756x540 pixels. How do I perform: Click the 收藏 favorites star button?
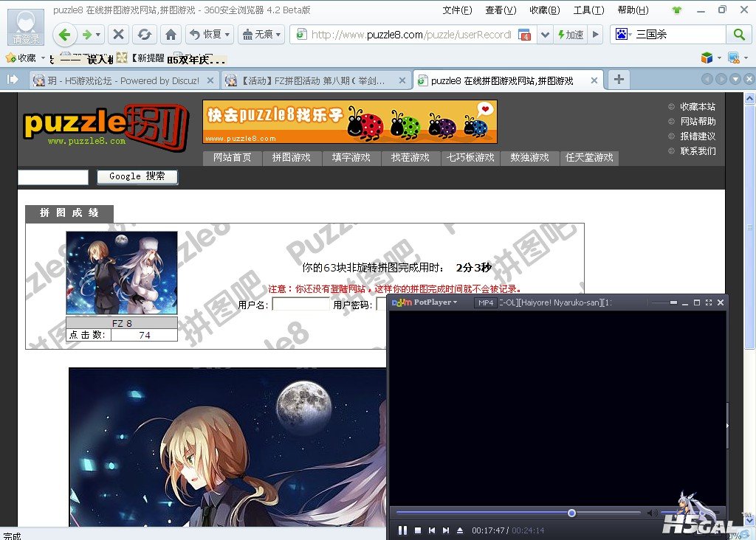(21, 58)
